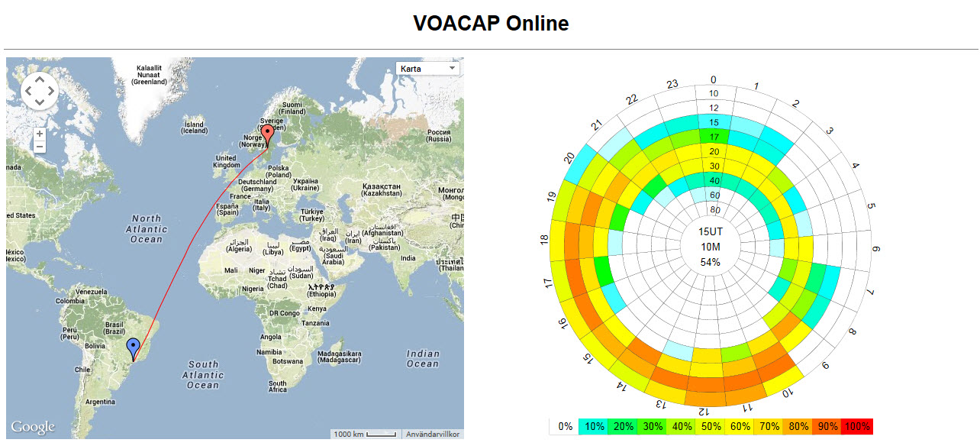
Task: Click the South Atlantic Ocean map label
Action: (x=203, y=374)
